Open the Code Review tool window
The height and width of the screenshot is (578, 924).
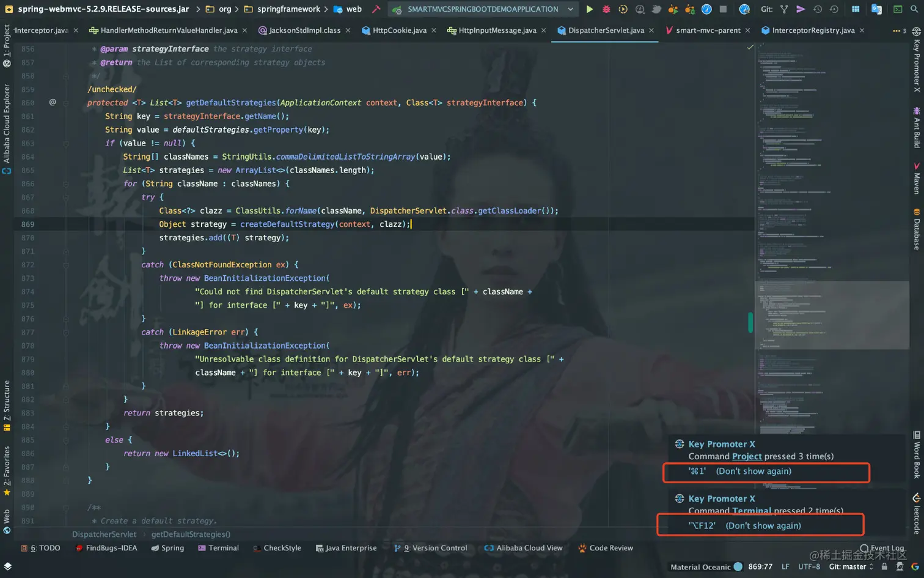click(x=606, y=548)
